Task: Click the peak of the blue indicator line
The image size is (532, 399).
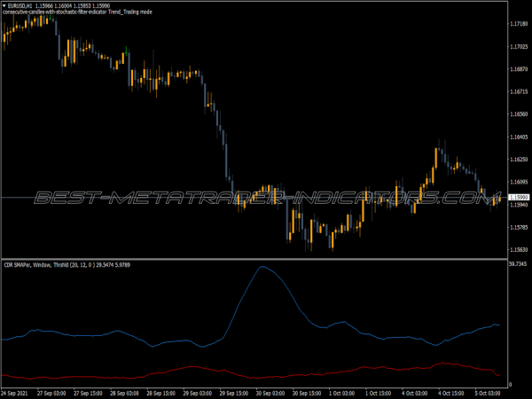Action: click(262, 267)
